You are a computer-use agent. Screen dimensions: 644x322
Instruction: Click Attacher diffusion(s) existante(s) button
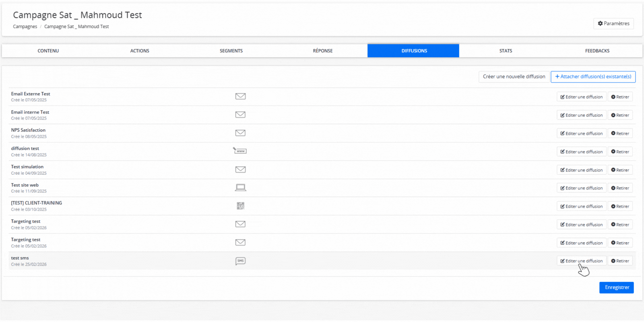coord(593,76)
